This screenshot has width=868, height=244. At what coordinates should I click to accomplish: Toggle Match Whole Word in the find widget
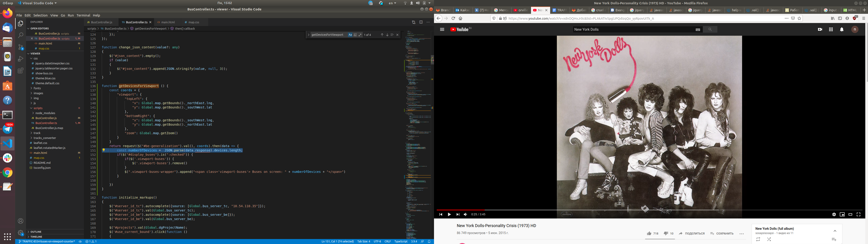pos(355,35)
